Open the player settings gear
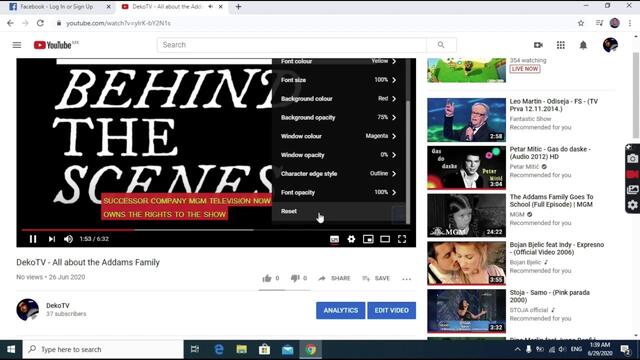 pos(351,239)
